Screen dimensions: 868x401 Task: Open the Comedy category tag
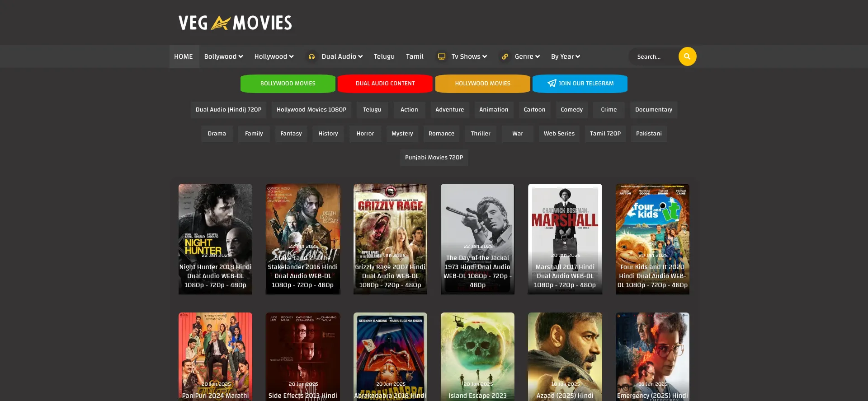pyautogui.click(x=571, y=110)
